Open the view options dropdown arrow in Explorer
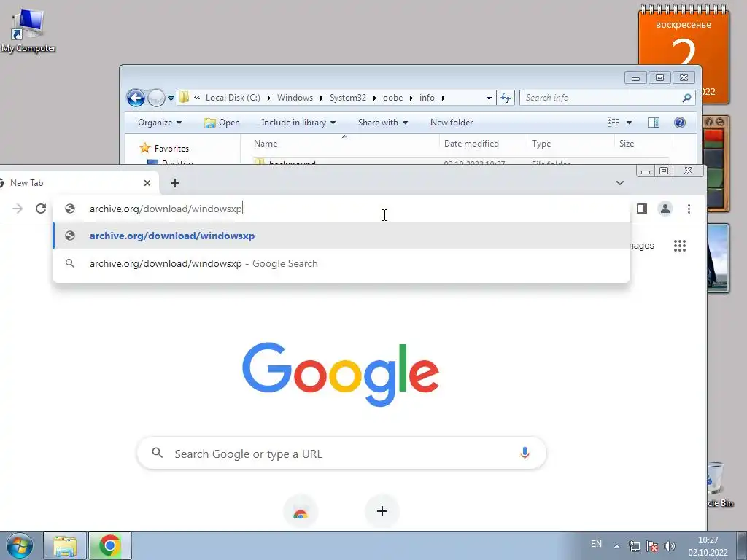The image size is (747, 560). (629, 122)
